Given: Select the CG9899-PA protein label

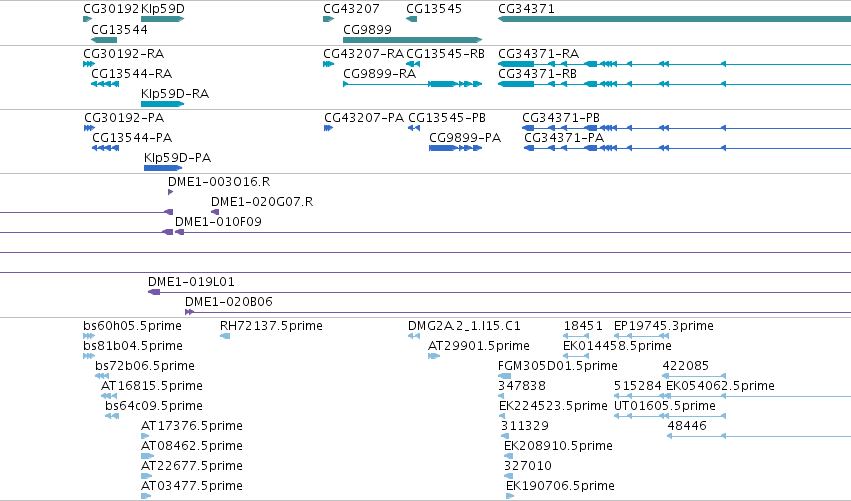Looking at the screenshot, I should click(465, 138).
